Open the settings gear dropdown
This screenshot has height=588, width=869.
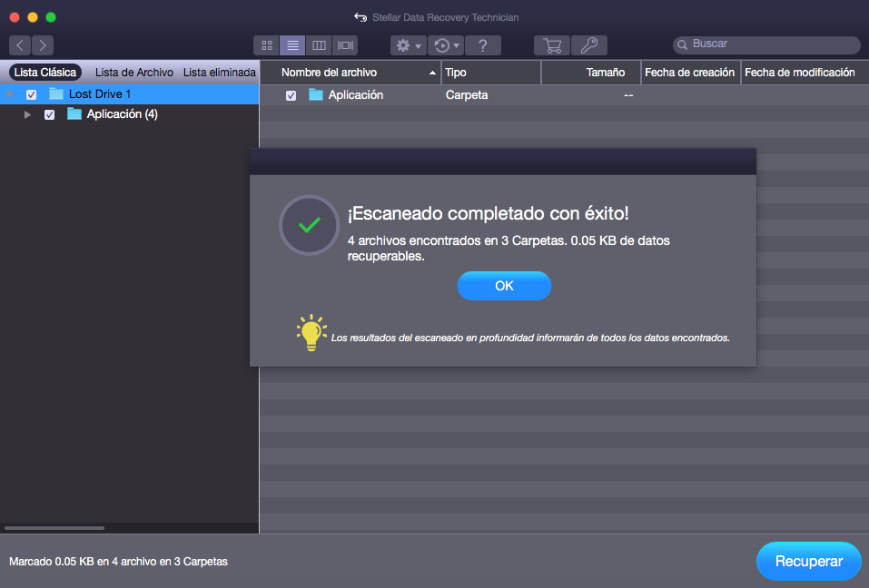409,45
